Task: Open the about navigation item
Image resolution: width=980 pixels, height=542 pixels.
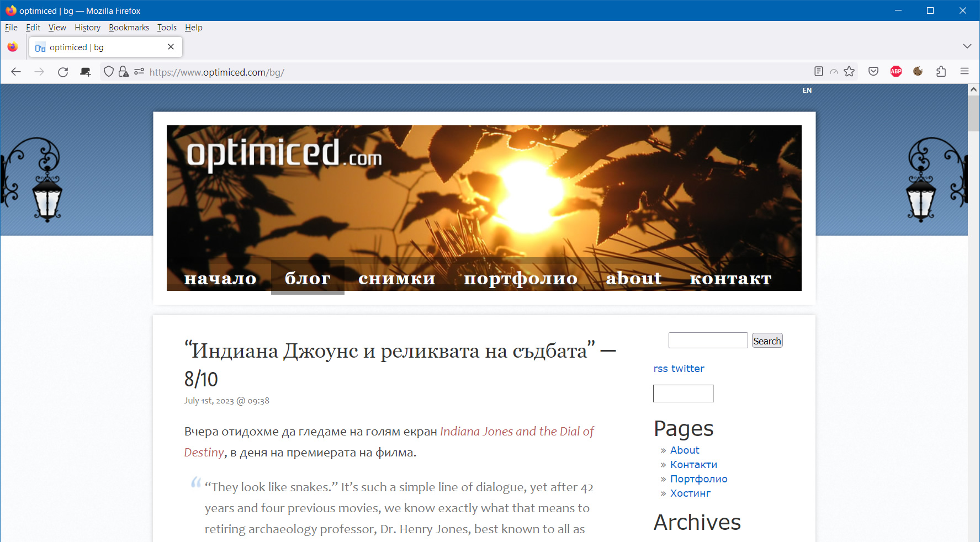Action: [634, 278]
